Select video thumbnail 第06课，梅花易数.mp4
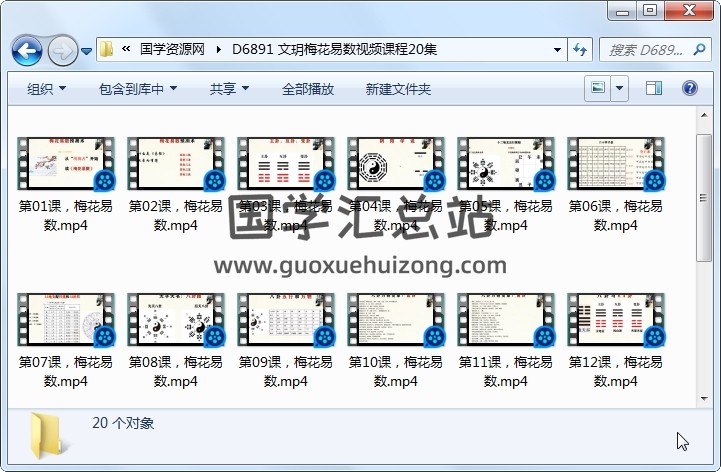Screen dimensions: 721x472 coord(615,164)
